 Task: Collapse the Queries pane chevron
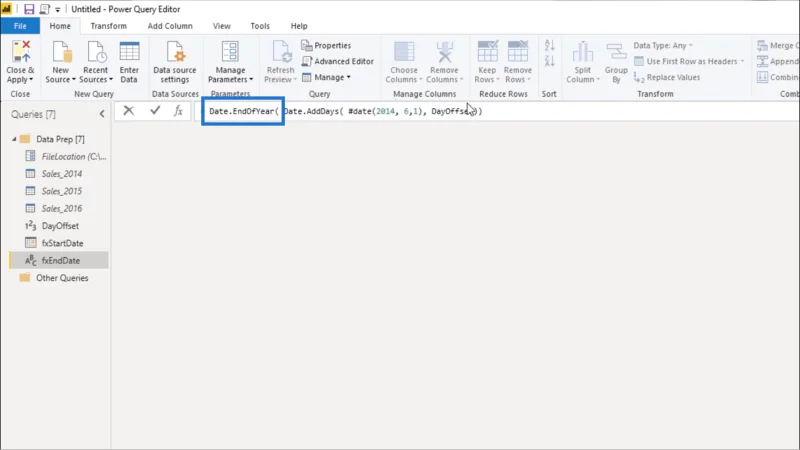102,114
